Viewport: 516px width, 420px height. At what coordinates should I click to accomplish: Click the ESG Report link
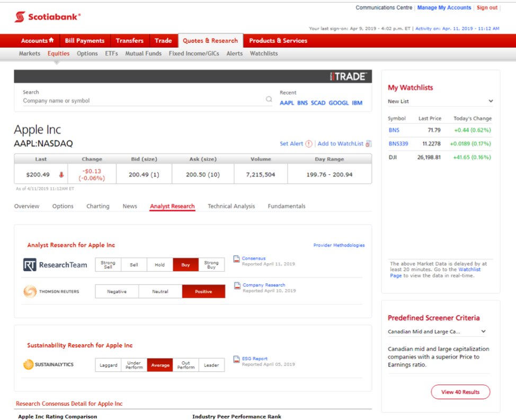255,359
